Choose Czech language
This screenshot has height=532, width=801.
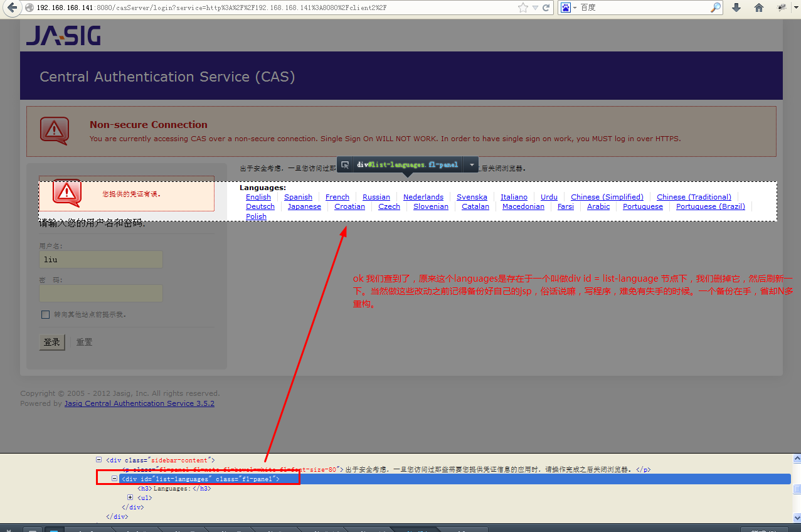389,206
